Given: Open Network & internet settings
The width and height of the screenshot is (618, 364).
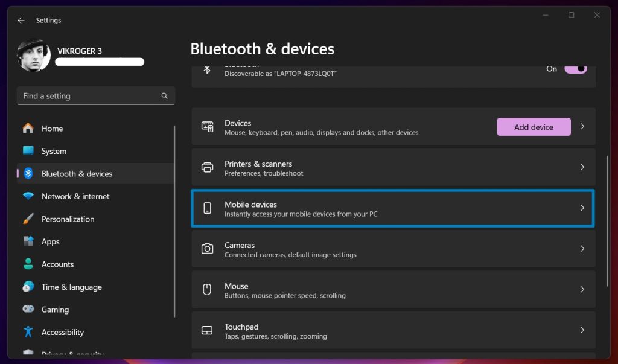Looking at the screenshot, I should (75, 196).
